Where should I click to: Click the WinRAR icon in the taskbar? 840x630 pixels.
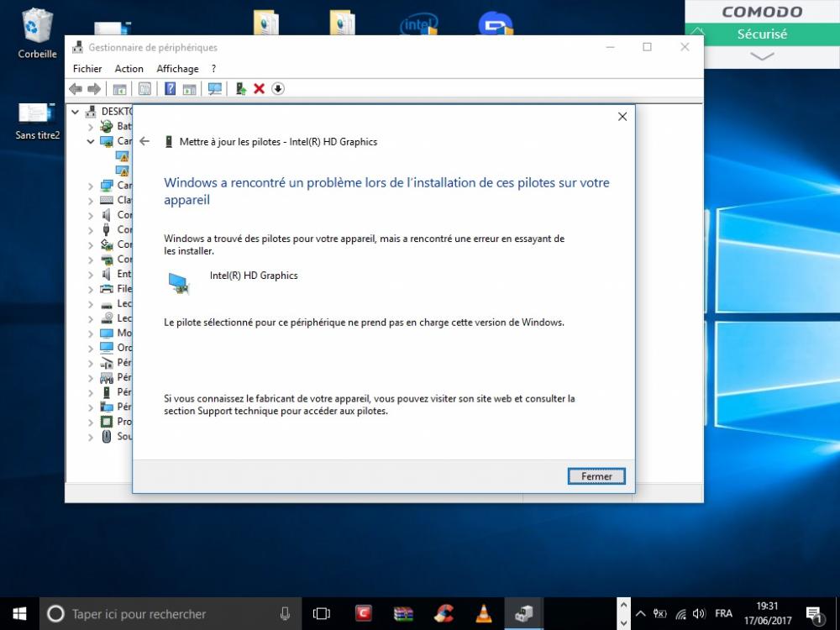tap(404, 614)
